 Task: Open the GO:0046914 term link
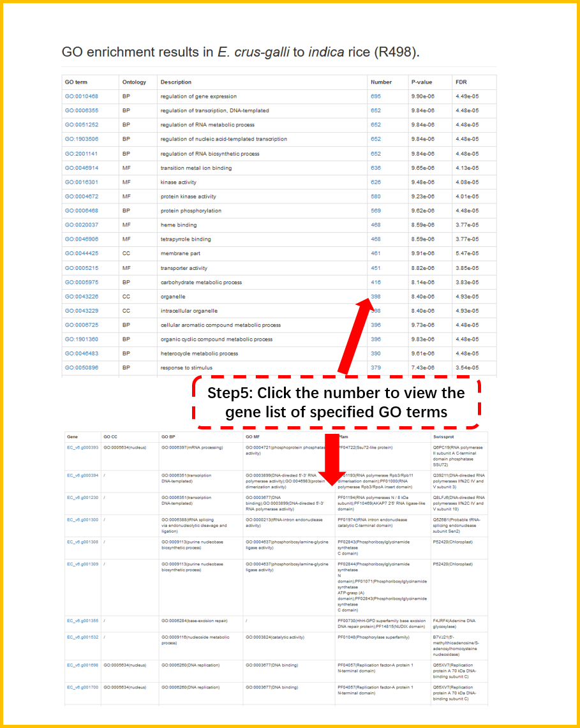(81, 168)
